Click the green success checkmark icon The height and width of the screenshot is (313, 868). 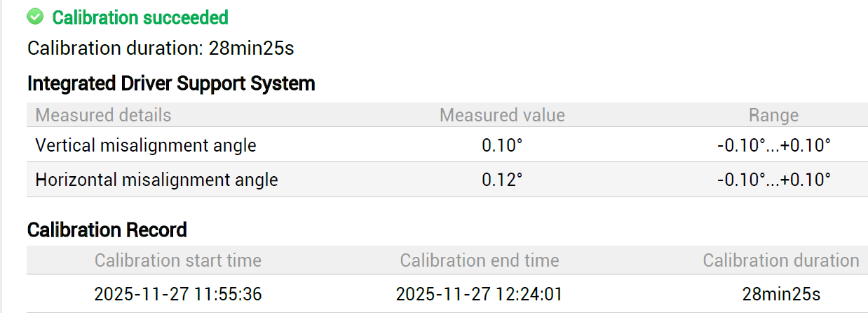pyautogui.click(x=35, y=17)
